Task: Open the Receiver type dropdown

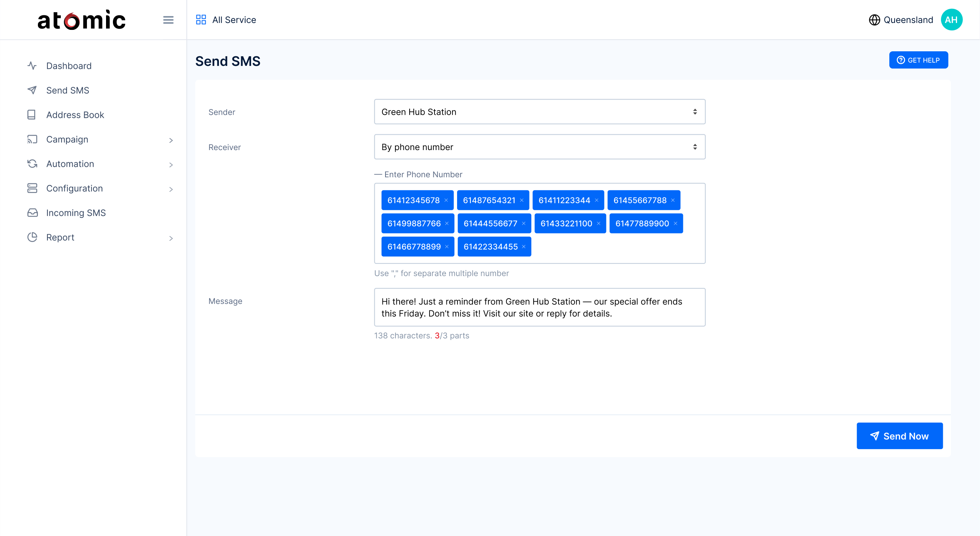Action: [x=539, y=147]
